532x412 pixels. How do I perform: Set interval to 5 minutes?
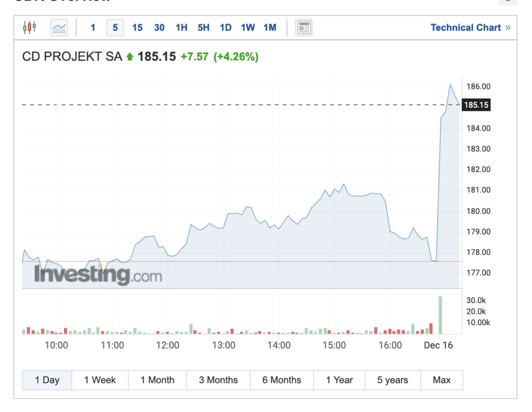115,28
